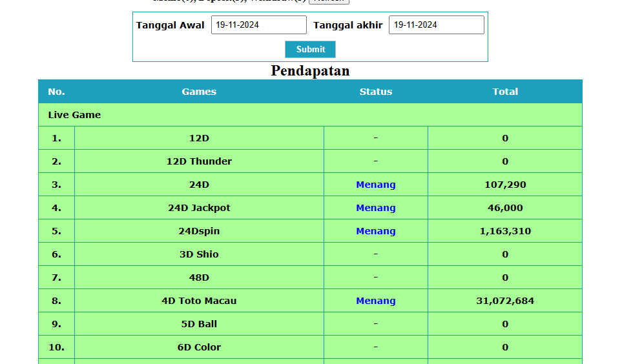Select the 24Dspin game cell
622x364 pixels.
(199, 231)
